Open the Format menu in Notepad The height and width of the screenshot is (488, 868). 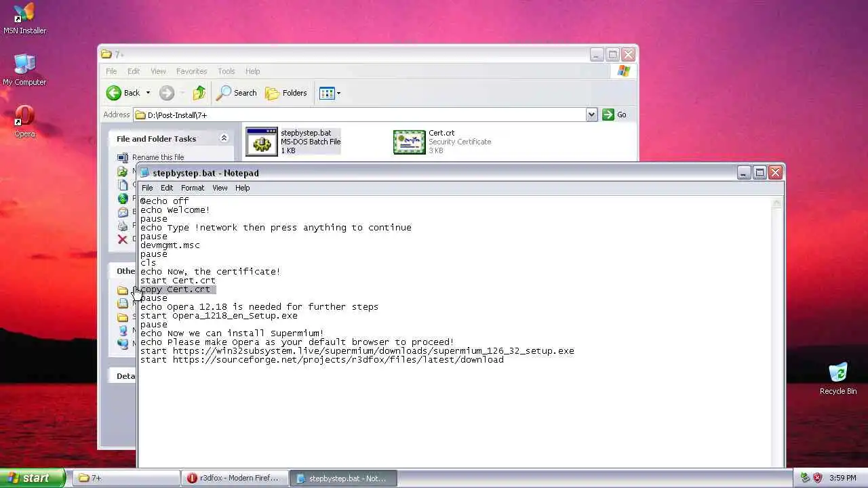(193, 188)
